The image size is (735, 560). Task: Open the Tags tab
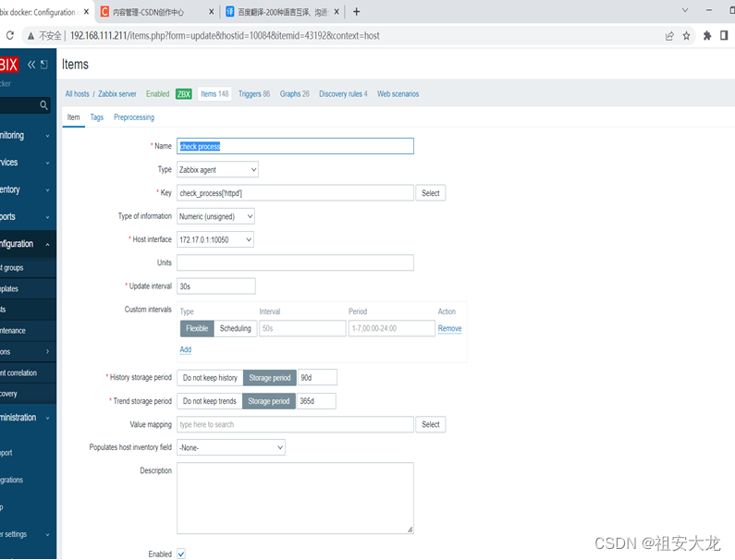point(96,117)
